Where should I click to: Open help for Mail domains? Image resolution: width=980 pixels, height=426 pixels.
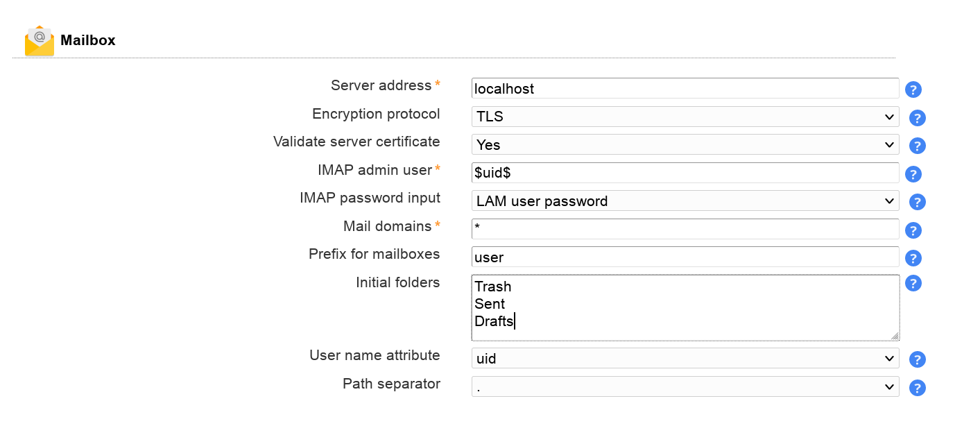coord(913,230)
